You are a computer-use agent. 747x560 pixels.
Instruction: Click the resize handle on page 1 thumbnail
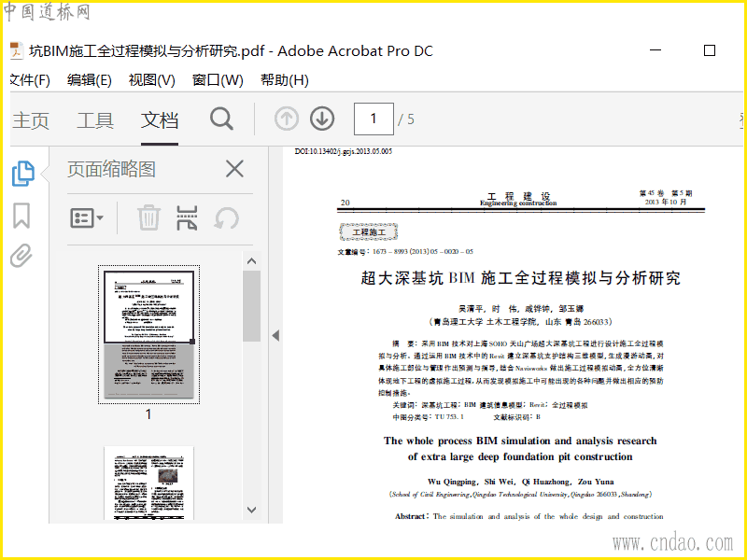(x=192, y=342)
